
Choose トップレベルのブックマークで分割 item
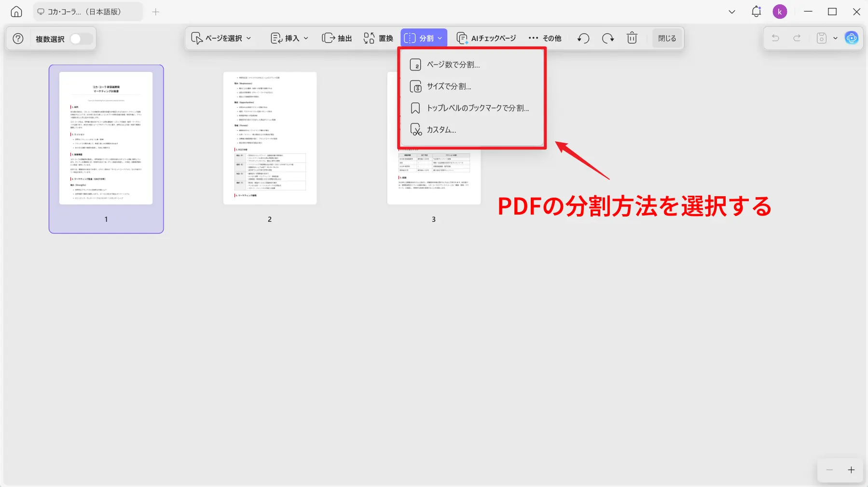click(x=472, y=108)
